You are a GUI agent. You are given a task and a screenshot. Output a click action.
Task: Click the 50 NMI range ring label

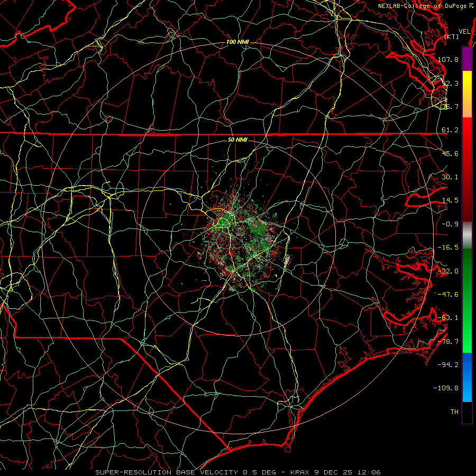tap(237, 140)
